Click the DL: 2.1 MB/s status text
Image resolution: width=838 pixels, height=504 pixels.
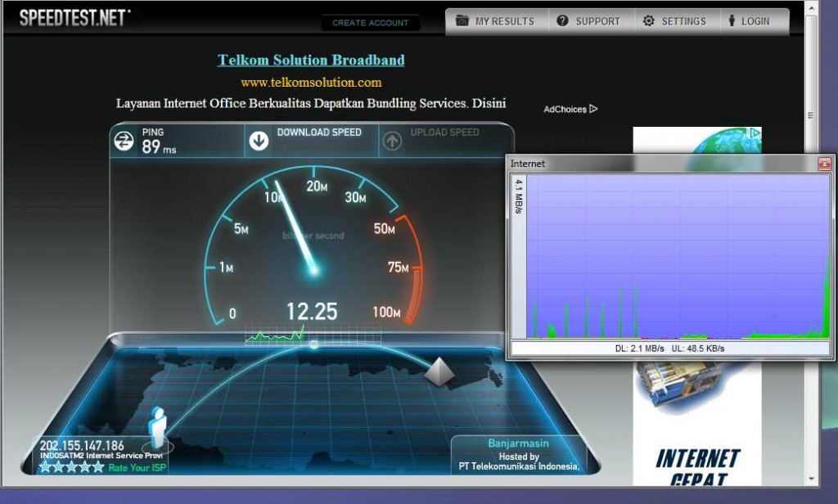640,349
